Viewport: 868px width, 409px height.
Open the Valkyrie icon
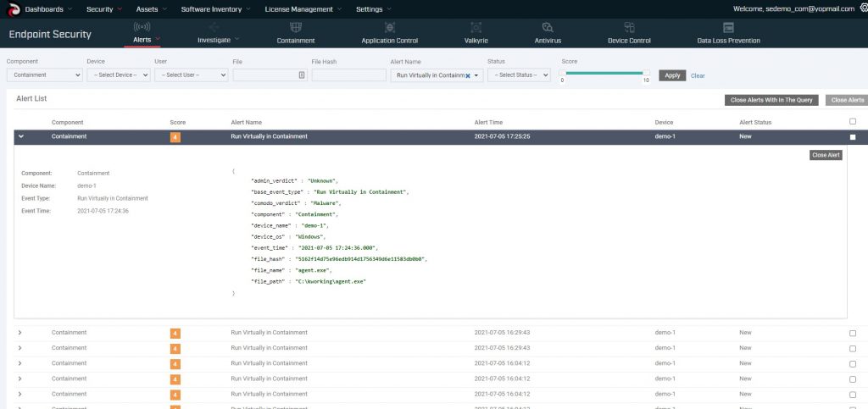(x=476, y=27)
